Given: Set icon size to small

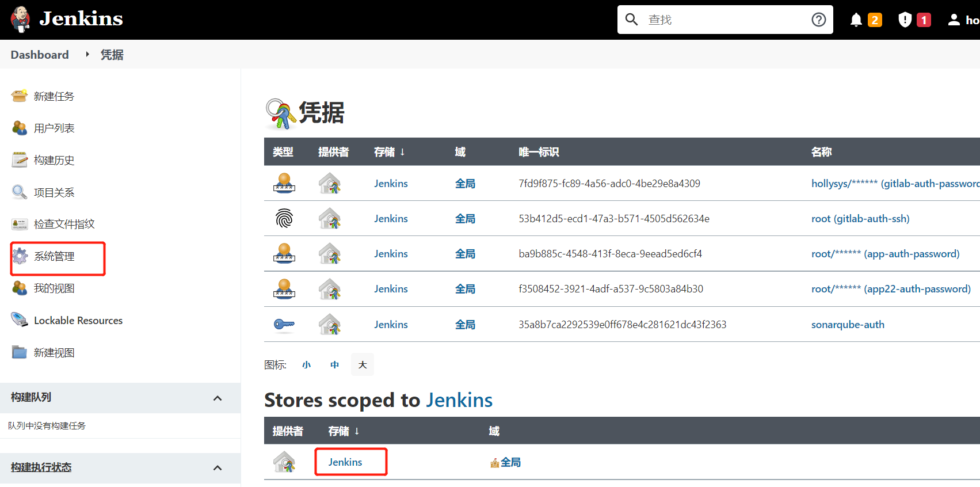Looking at the screenshot, I should point(307,365).
